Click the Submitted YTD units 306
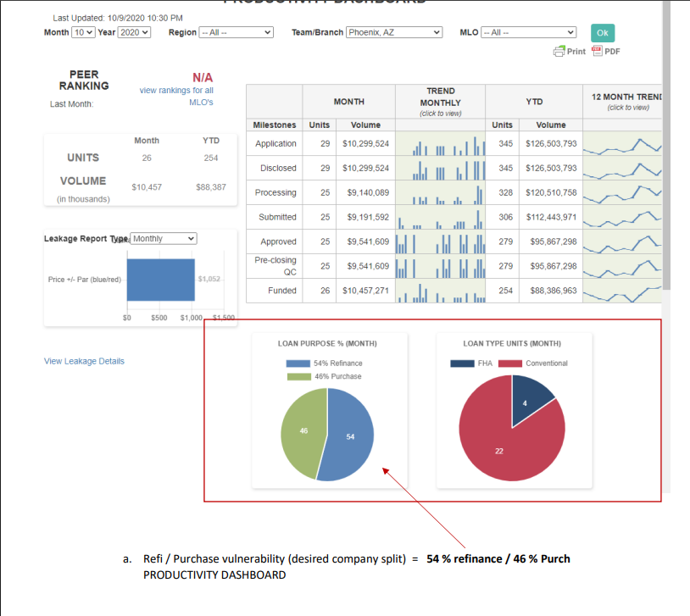This screenshot has height=616, width=690. (x=505, y=217)
